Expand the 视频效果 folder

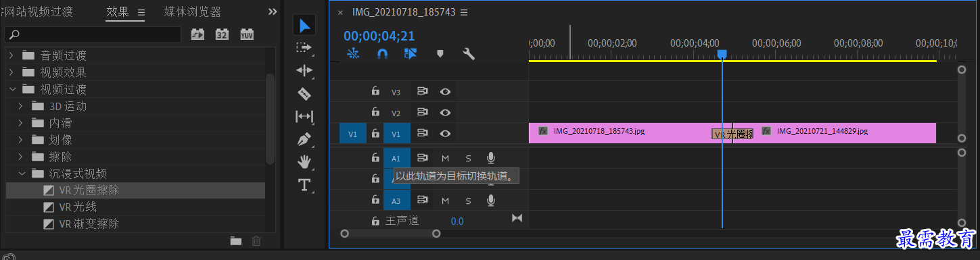click(11, 72)
